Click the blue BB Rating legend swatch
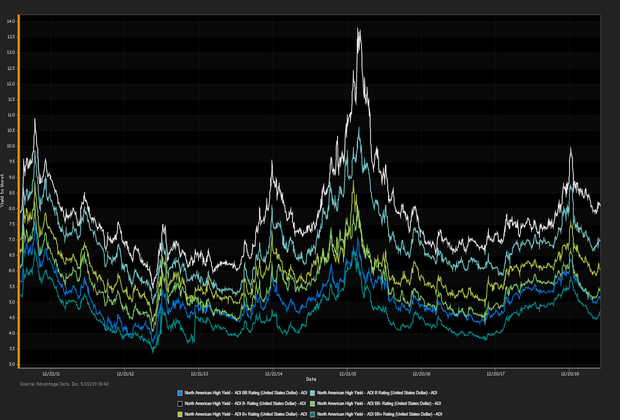620x420 pixels. click(x=180, y=393)
